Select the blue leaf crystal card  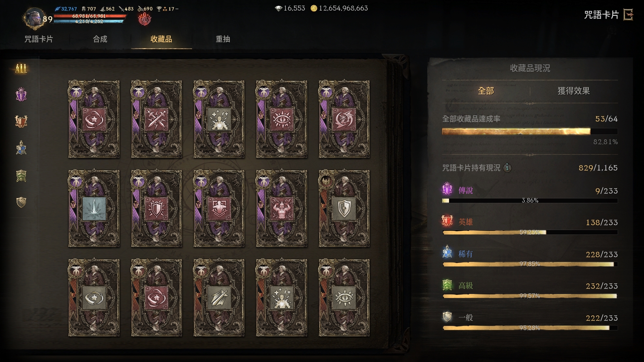(x=94, y=209)
